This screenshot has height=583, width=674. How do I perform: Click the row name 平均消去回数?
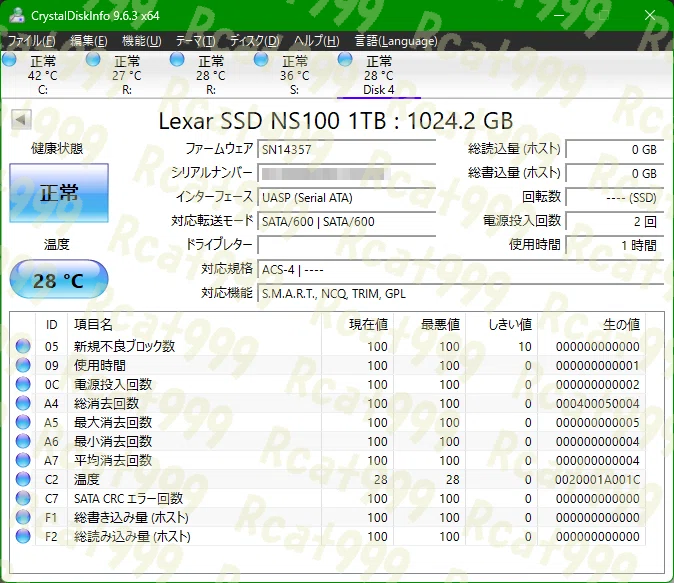coord(113,460)
